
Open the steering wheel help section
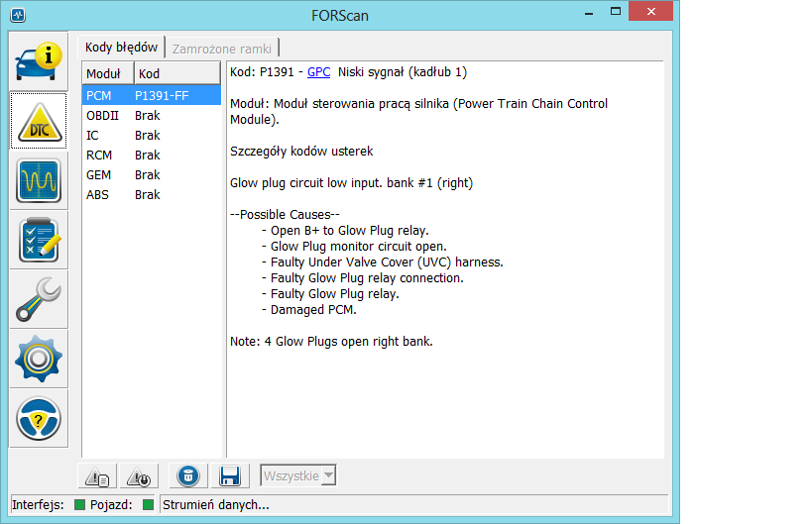pos(39,418)
